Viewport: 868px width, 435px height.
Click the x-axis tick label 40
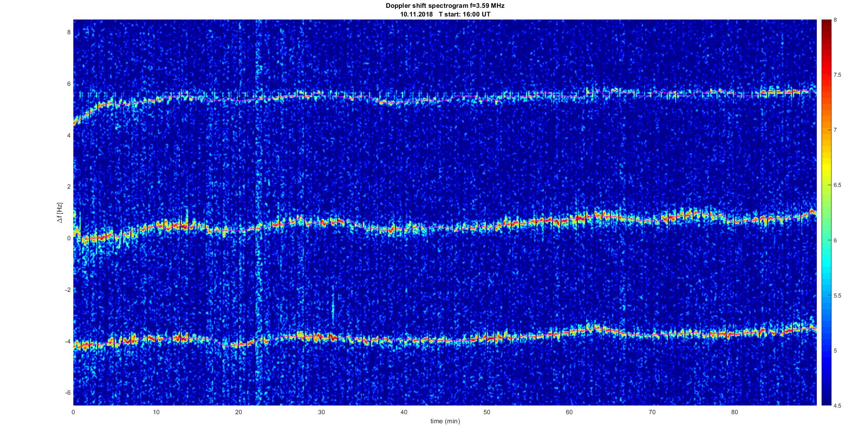404,412
